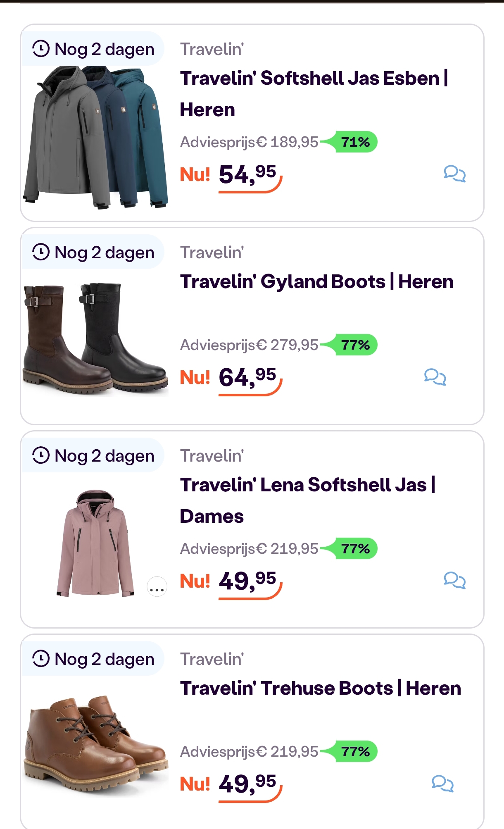Viewport: 504px width, 829px height.
Task: Click the 77% badge on Gyland Boots
Action: (x=356, y=345)
